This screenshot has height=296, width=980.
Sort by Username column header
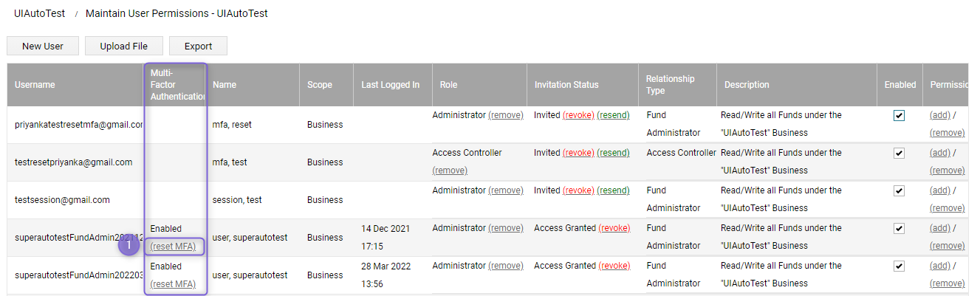pos(35,85)
